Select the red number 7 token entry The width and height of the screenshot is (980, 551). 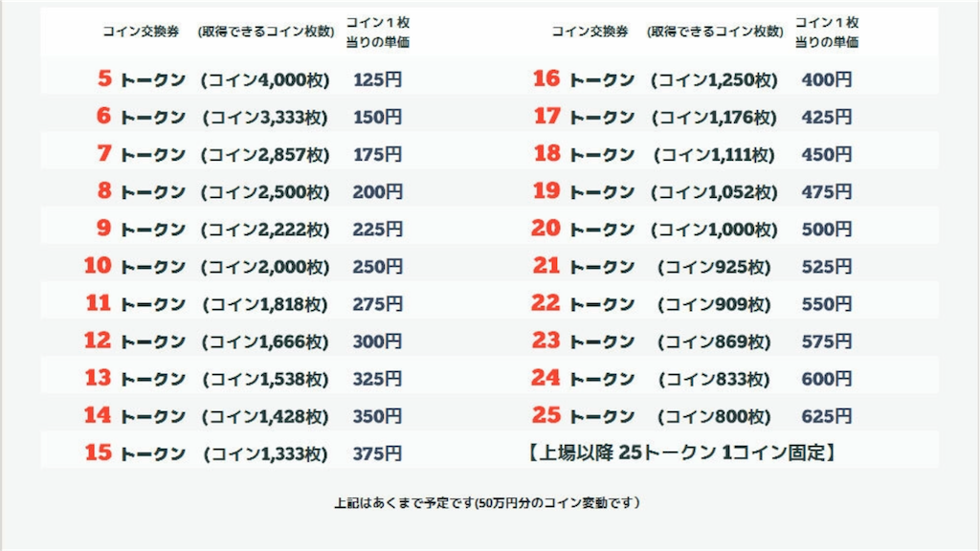pyautogui.click(x=104, y=154)
